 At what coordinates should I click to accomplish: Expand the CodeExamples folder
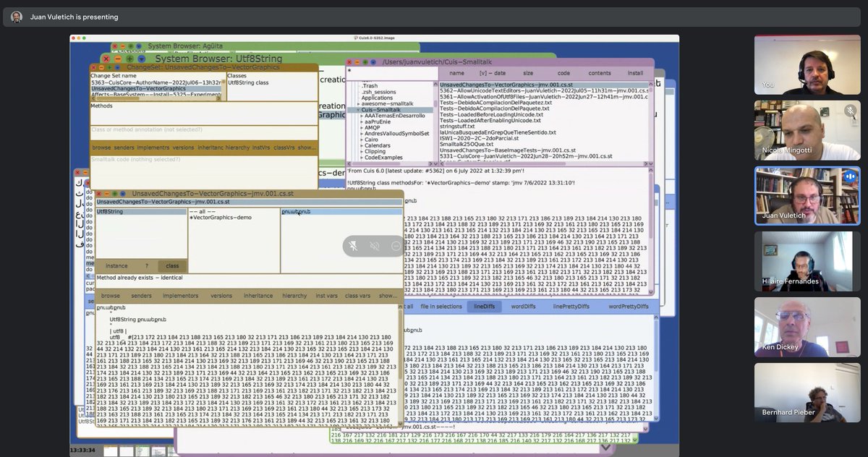361,157
